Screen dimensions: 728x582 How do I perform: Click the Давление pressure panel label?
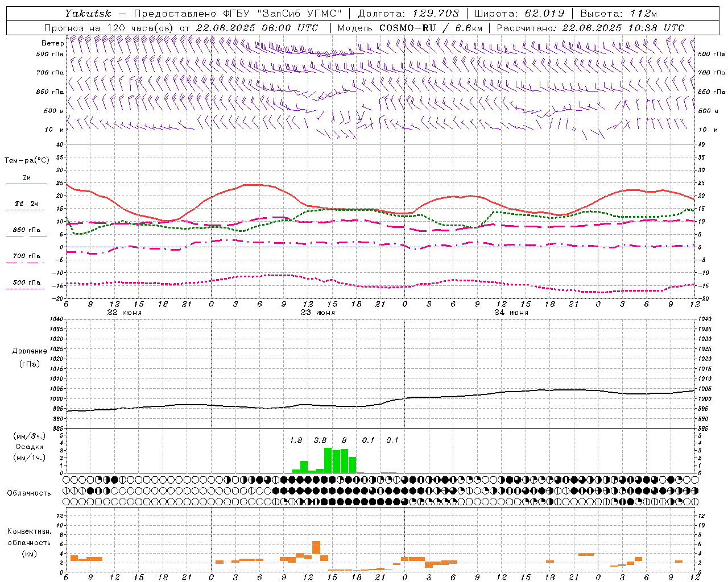[x=30, y=351]
